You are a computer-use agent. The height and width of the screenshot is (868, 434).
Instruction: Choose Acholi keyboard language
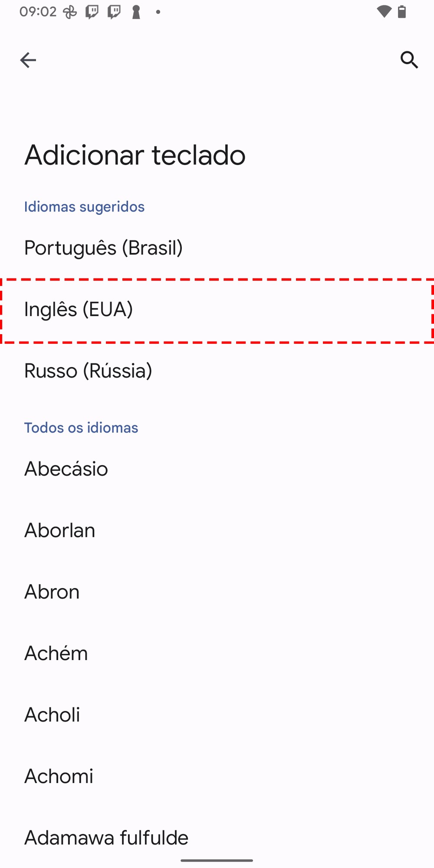(x=52, y=715)
